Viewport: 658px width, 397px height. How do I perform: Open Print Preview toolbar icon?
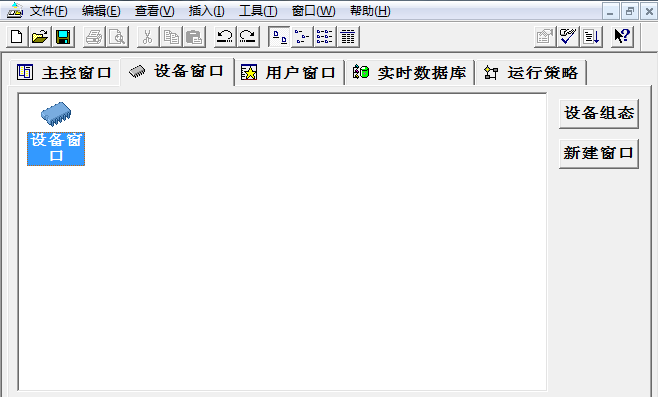click(x=117, y=37)
